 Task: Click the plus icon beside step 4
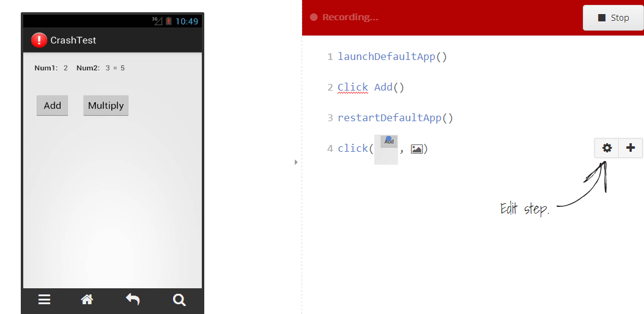click(631, 148)
